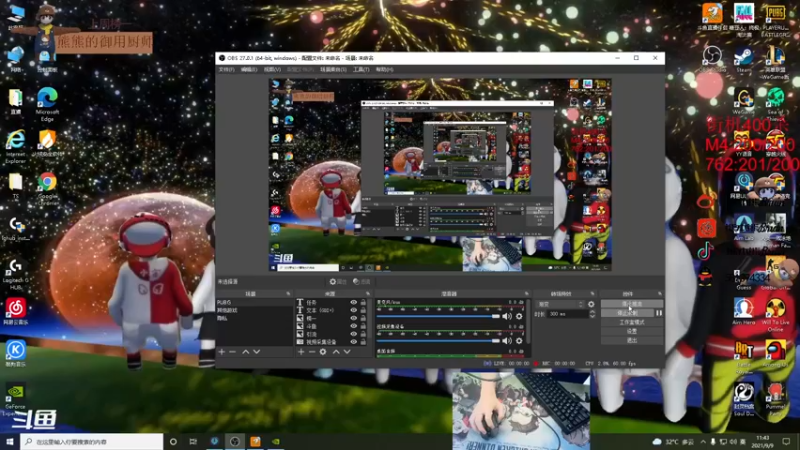
Task: Open the 场景集合 menu in OBS
Action: tap(333, 69)
